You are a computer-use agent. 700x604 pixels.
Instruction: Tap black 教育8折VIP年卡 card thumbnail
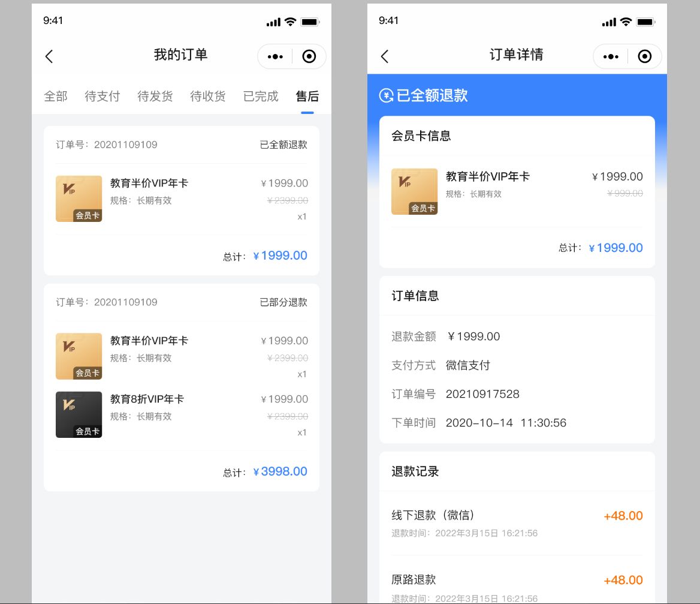(79, 414)
